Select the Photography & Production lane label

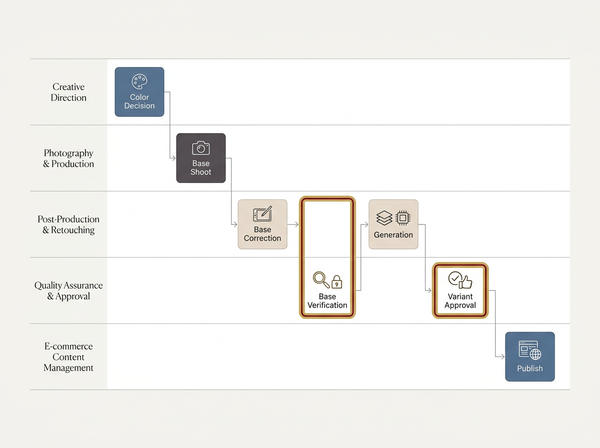(x=68, y=158)
